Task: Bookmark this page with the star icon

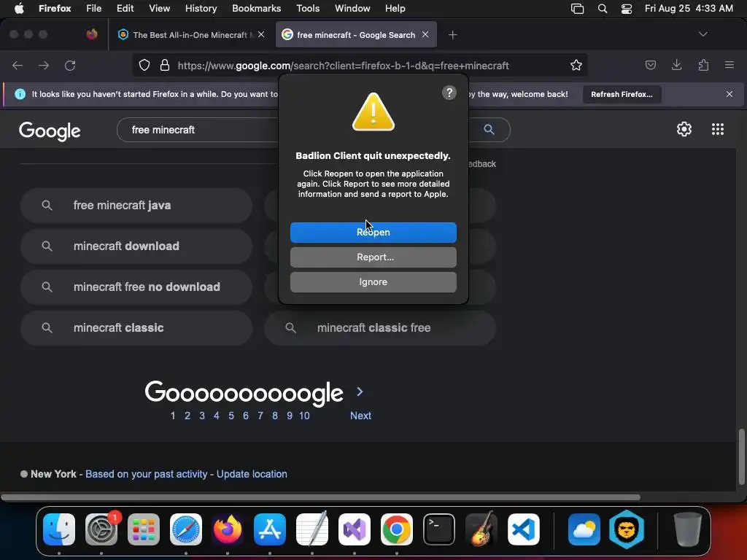Action: click(x=576, y=65)
